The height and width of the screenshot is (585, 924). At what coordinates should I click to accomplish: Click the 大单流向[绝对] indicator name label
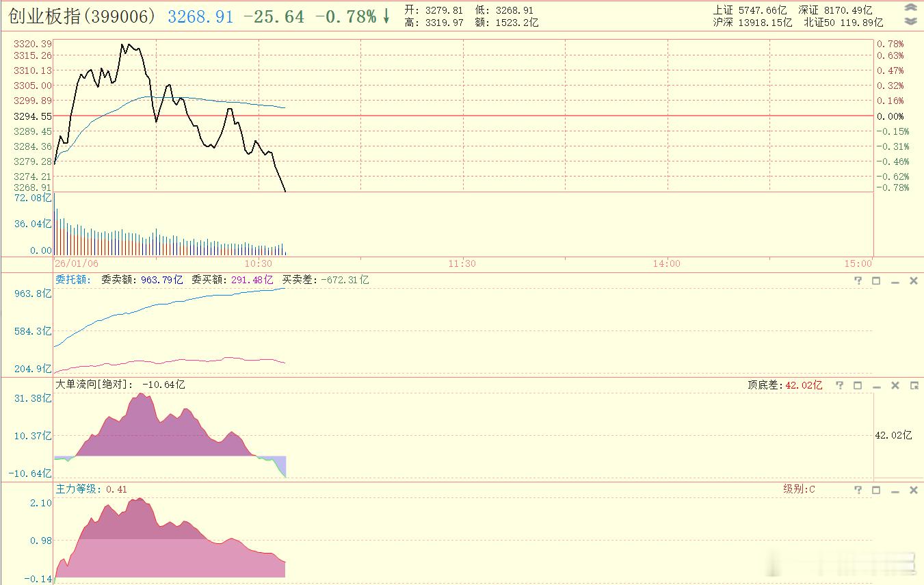click(x=94, y=385)
